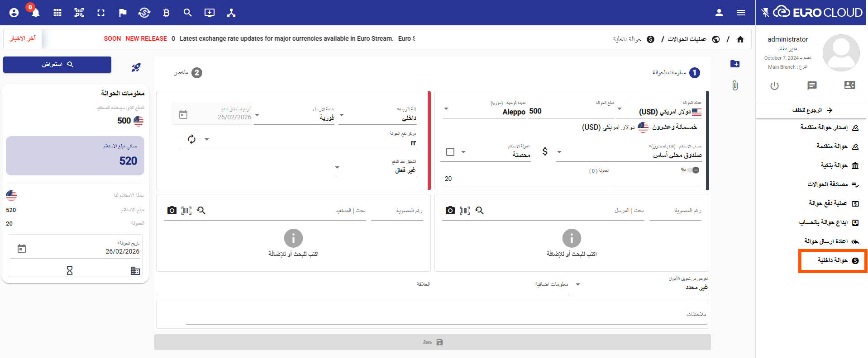Expand the transfer currency USD dropdown

(620, 109)
